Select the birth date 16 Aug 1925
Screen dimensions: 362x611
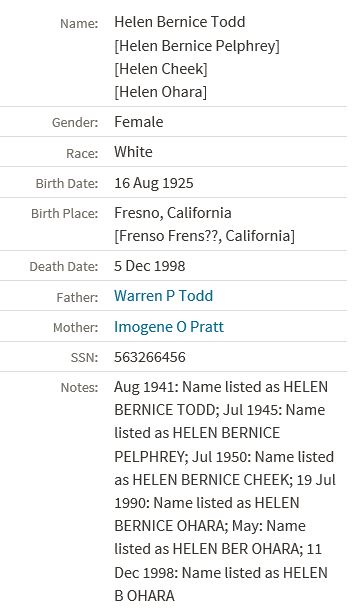pyautogui.click(x=154, y=183)
